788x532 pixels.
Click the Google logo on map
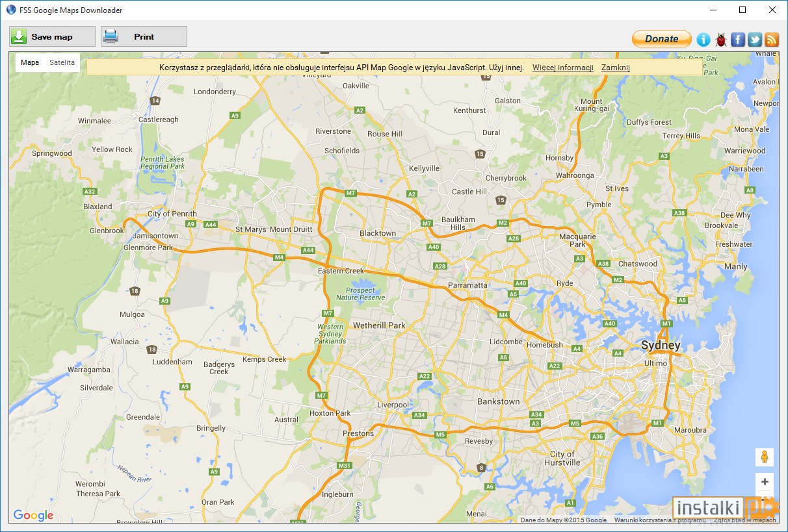tap(33, 516)
